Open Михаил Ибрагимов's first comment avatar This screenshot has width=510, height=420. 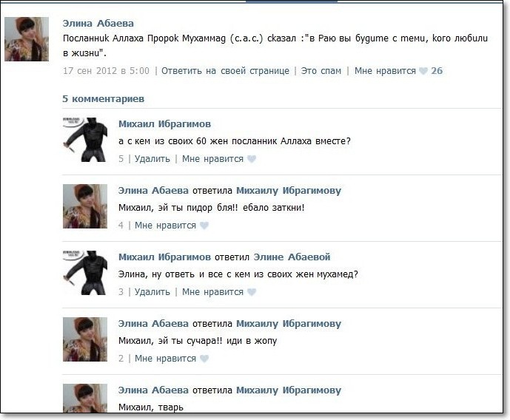(85, 140)
